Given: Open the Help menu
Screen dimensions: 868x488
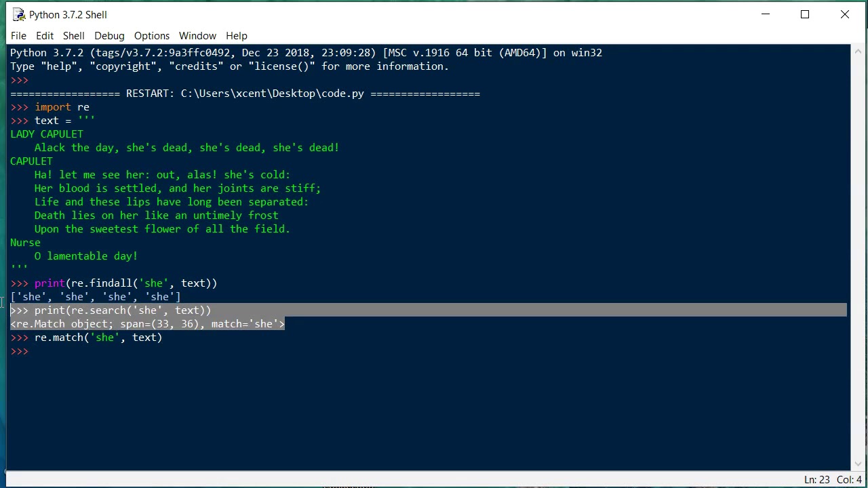Looking at the screenshot, I should point(237,36).
